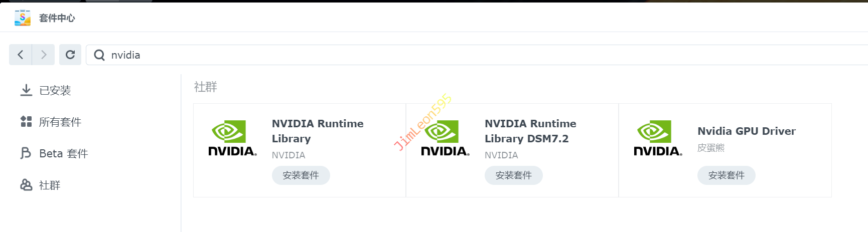Click the search field containing nvidia

[x=452, y=55]
